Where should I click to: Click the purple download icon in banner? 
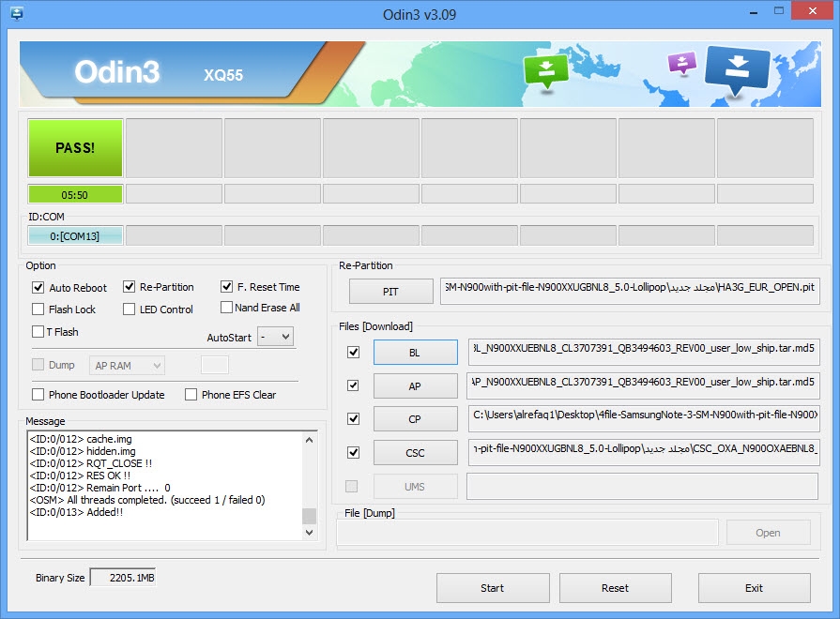(x=682, y=63)
